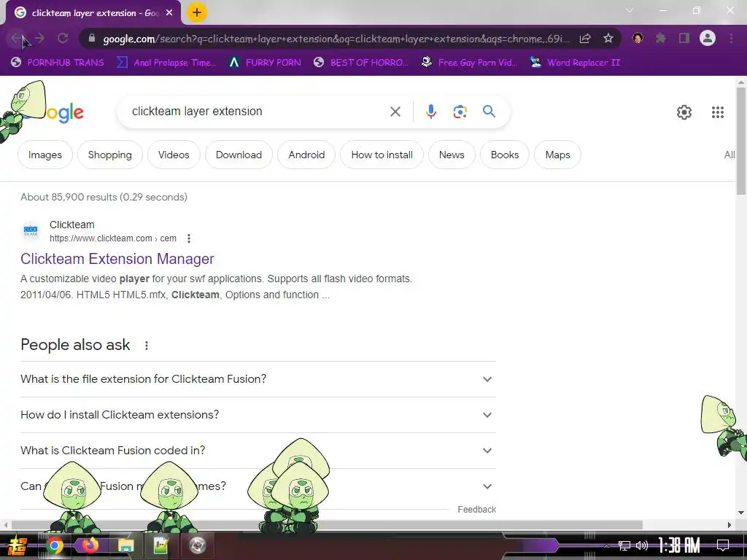Open People also ask options menu
Viewport: 747px width, 560px height.
(x=146, y=346)
